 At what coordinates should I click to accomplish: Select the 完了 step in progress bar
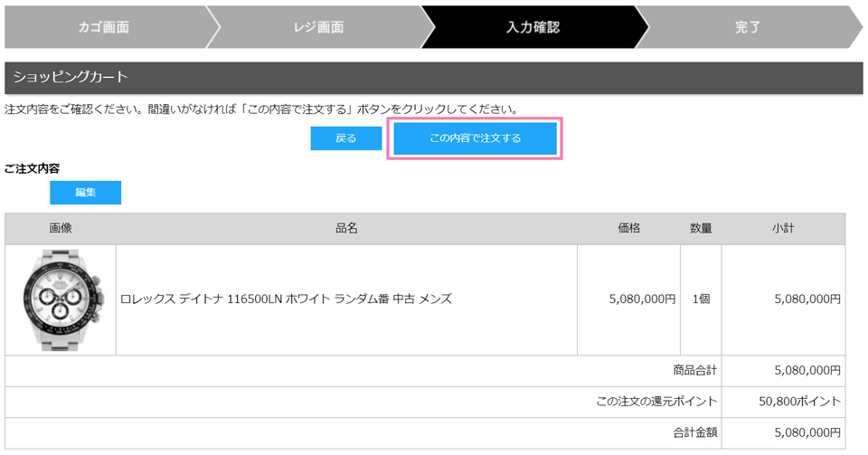point(747,27)
